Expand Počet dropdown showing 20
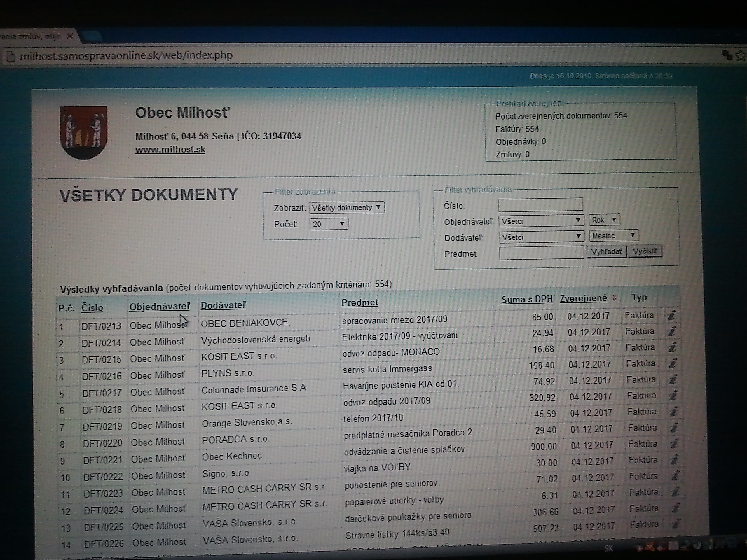 329,224
